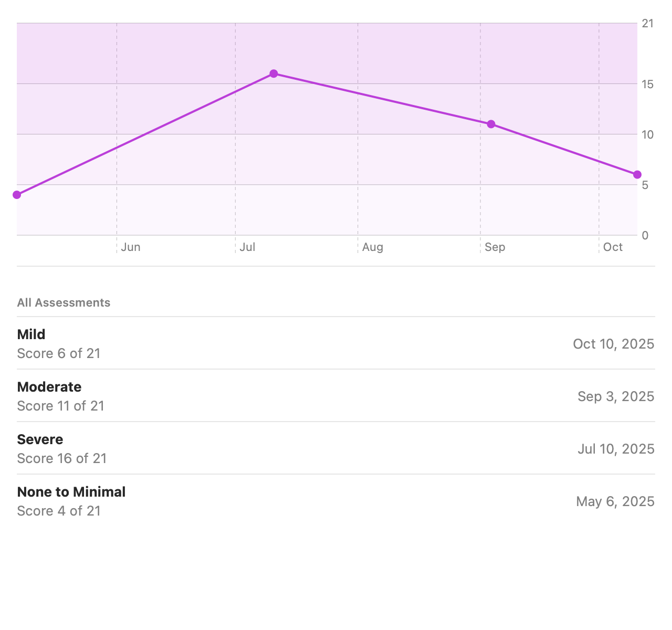Click the Oct 10, 2025 date
Screen dimensions: 672x630
[614, 344]
